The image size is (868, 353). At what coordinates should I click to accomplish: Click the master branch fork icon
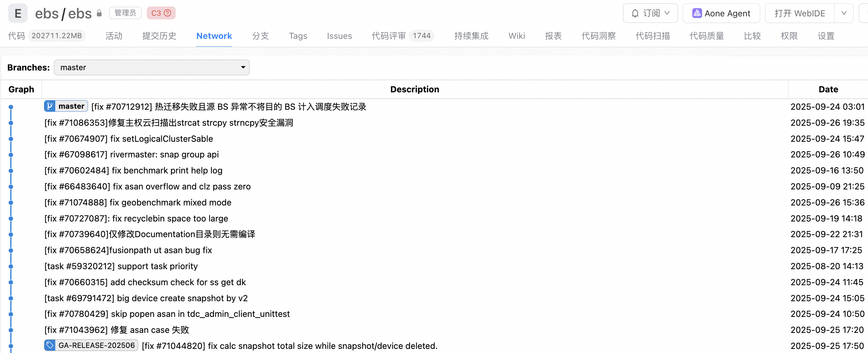50,106
